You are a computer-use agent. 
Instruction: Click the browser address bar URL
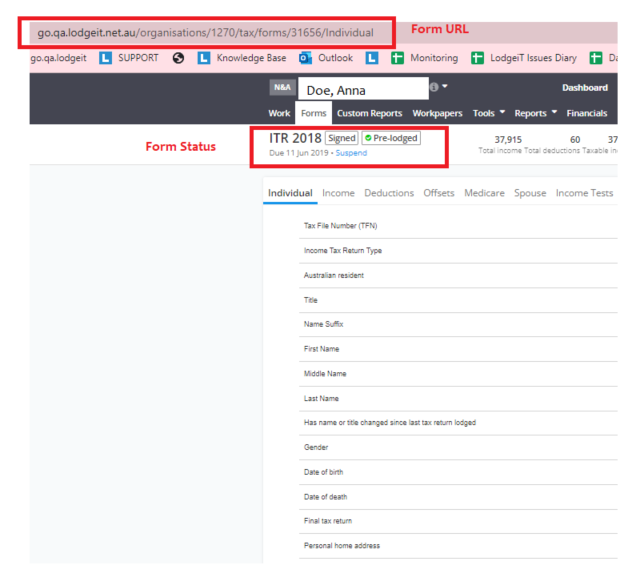[x=205, y=33]
